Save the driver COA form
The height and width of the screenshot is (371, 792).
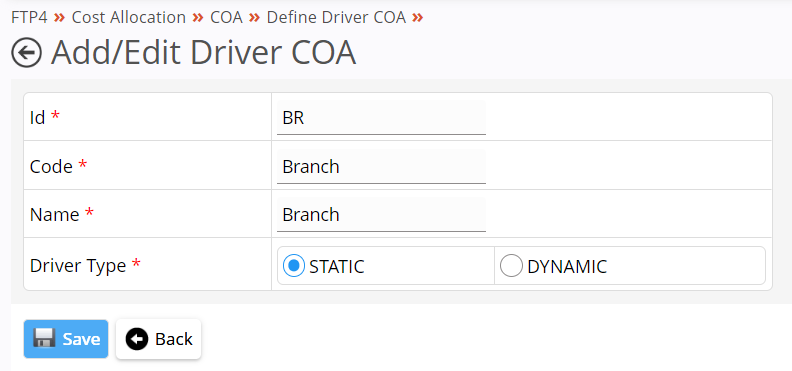coord(66,339)
